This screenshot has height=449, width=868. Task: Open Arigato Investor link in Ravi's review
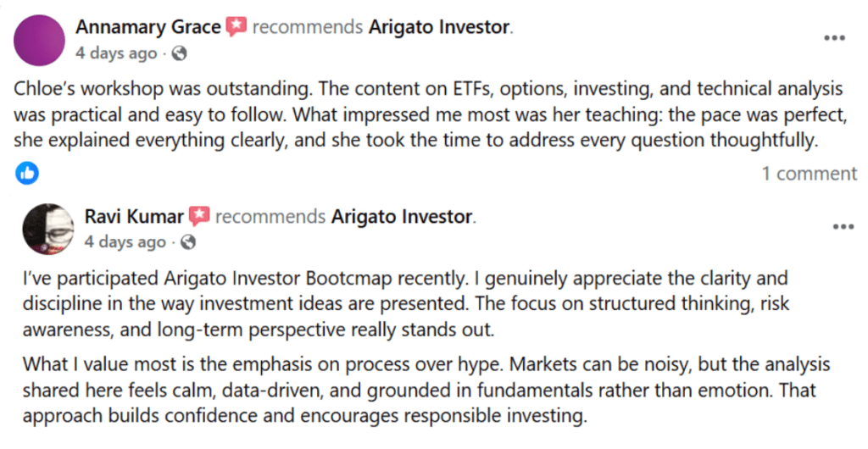402,217
